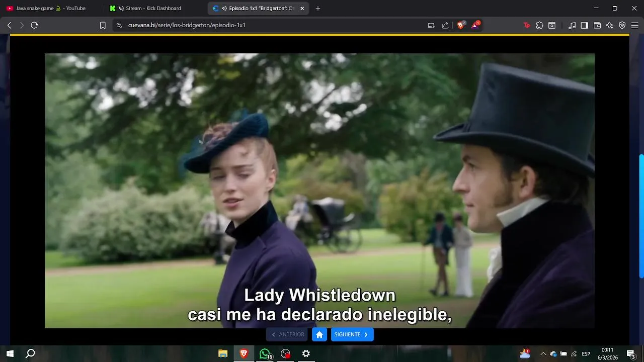Switch to the Stream - Kick Dashboard tab

point(156,8)
